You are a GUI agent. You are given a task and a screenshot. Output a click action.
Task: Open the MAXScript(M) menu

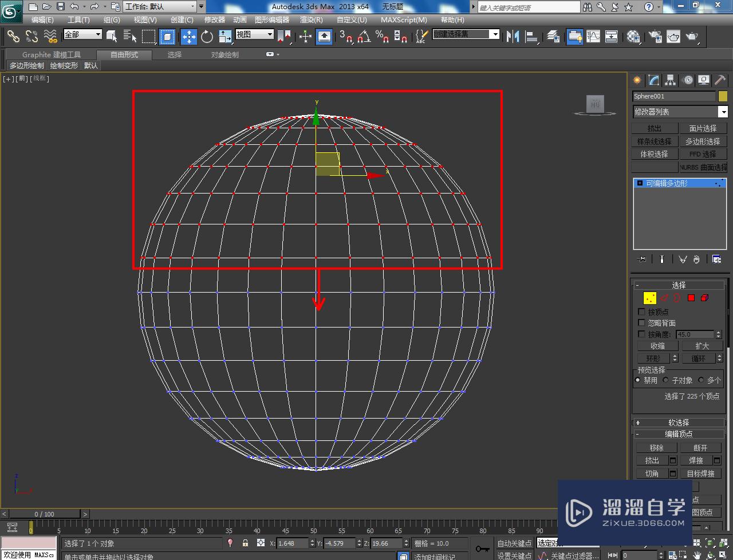click(404, 19)
